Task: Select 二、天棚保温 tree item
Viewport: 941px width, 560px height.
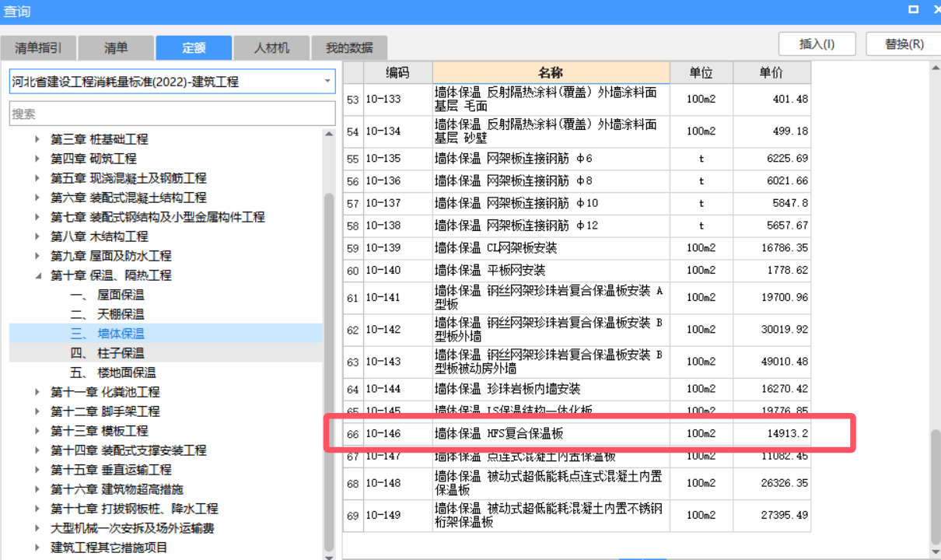Action: 107,314
